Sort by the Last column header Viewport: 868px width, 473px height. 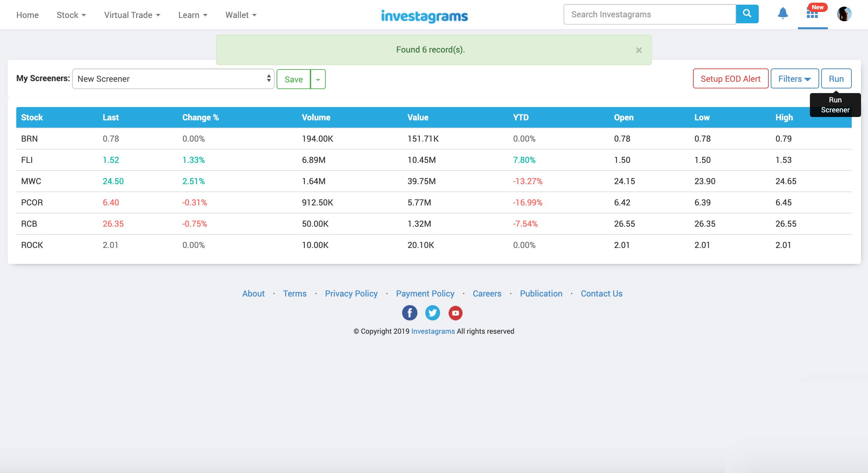click(x=111, y=117)
